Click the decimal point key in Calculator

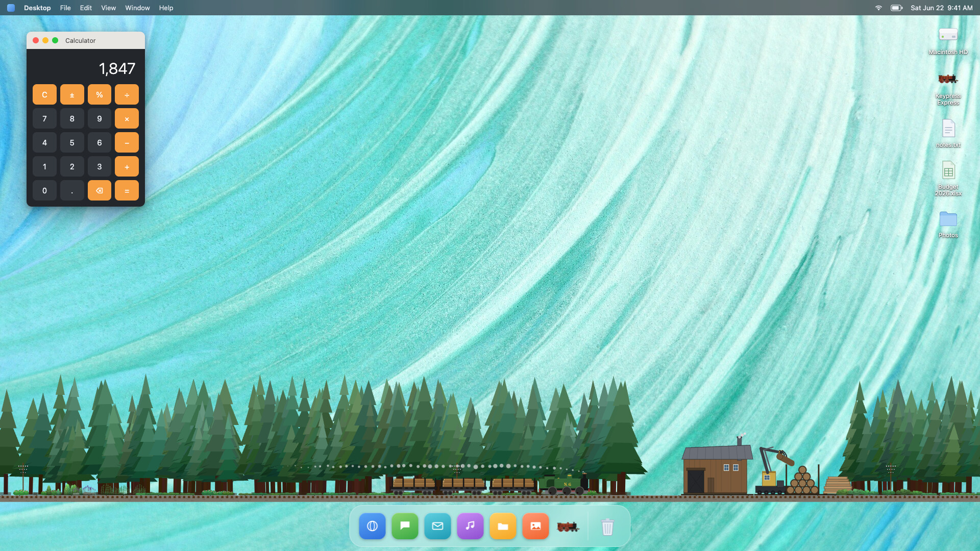pyautogui.click(x=72, y=190)
